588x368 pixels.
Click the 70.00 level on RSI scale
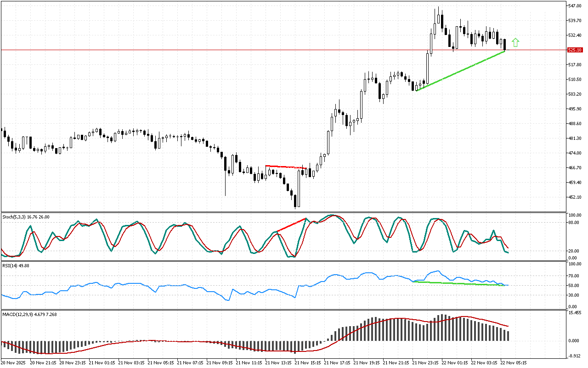574,276
